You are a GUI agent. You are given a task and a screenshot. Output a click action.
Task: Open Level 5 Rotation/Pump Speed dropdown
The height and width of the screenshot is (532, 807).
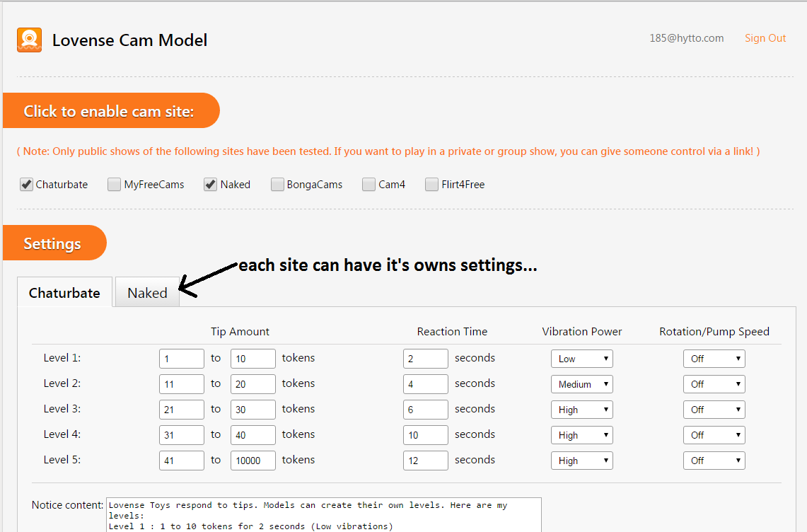714,461
